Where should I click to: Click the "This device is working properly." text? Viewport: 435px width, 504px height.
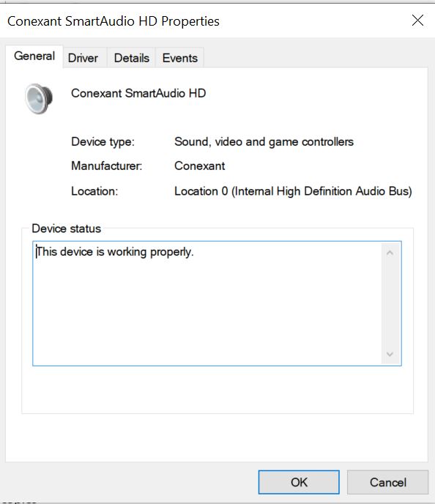[115, 252]
